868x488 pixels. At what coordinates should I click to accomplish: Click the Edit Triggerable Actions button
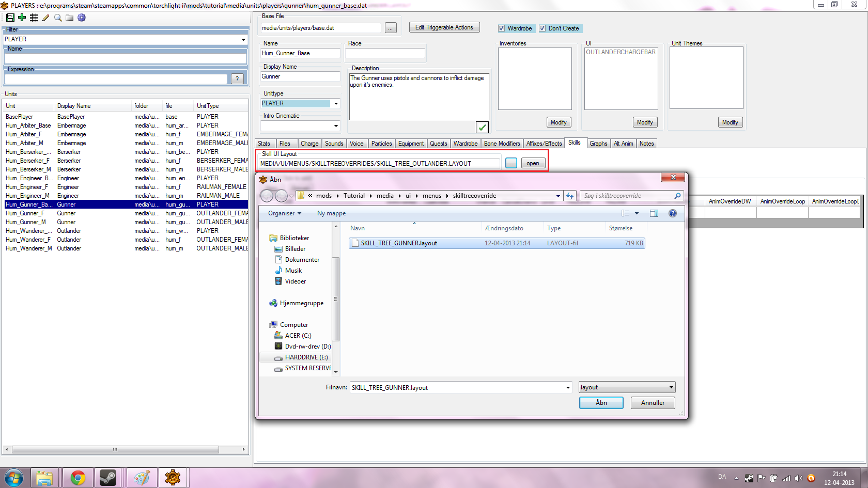(444, 27)
